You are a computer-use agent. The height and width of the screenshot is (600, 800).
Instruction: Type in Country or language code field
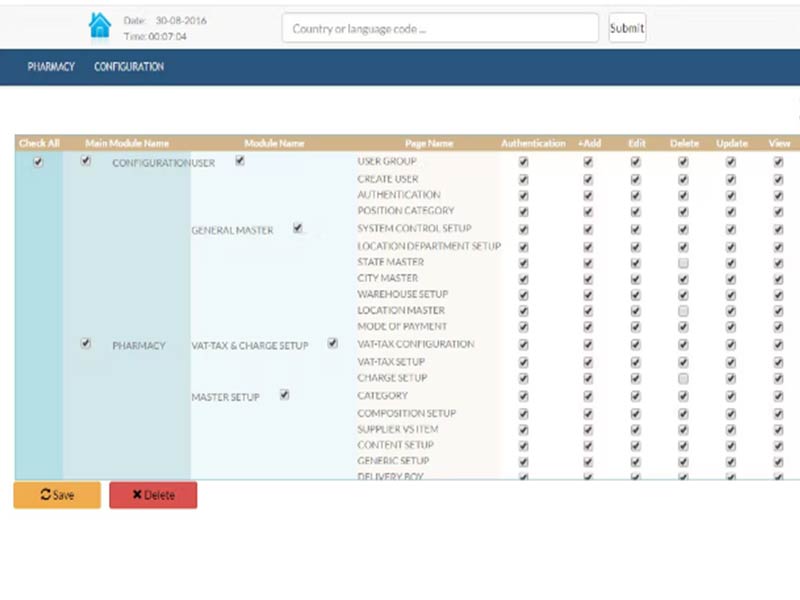440,28
